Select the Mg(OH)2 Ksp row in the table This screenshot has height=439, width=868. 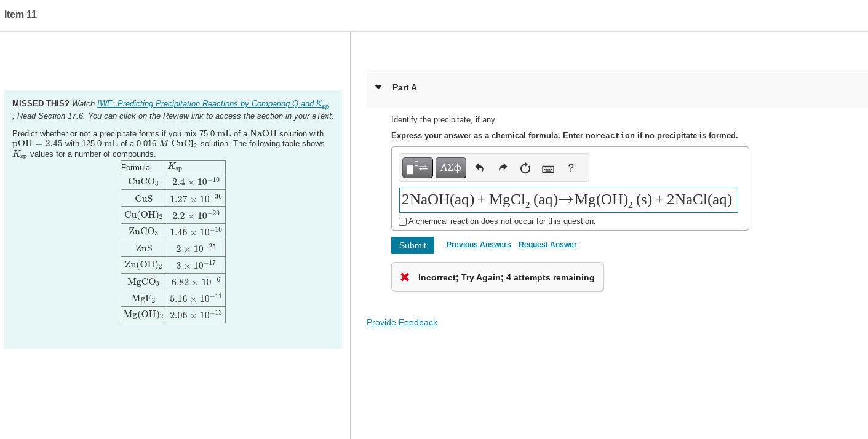[x=172, y=314]
